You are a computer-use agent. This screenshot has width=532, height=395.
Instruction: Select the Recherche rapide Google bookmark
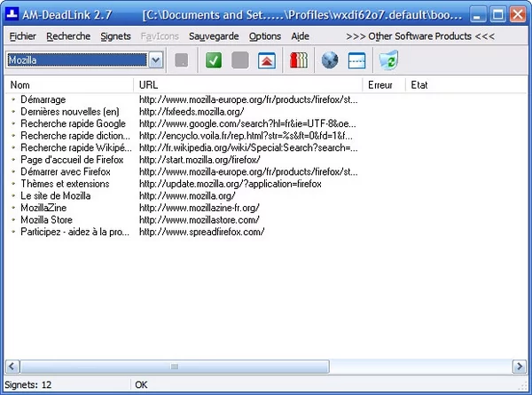point(73,123)
